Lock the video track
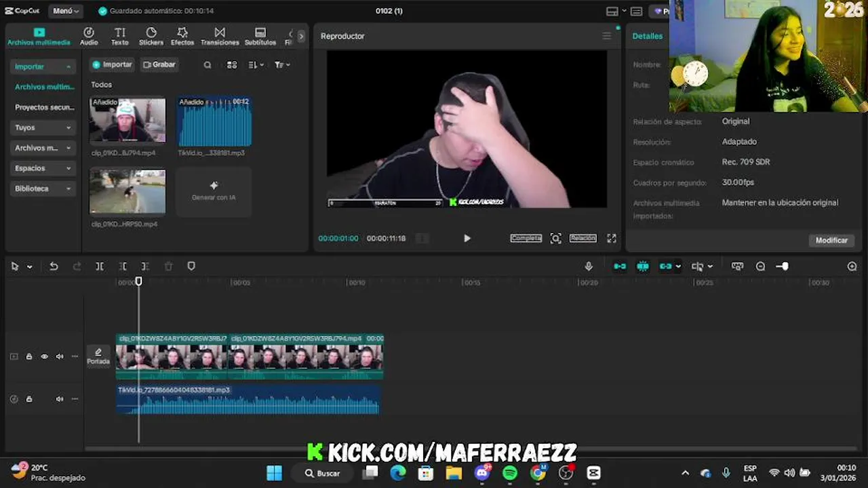This screenshot has height=488, width=868. 29,357
